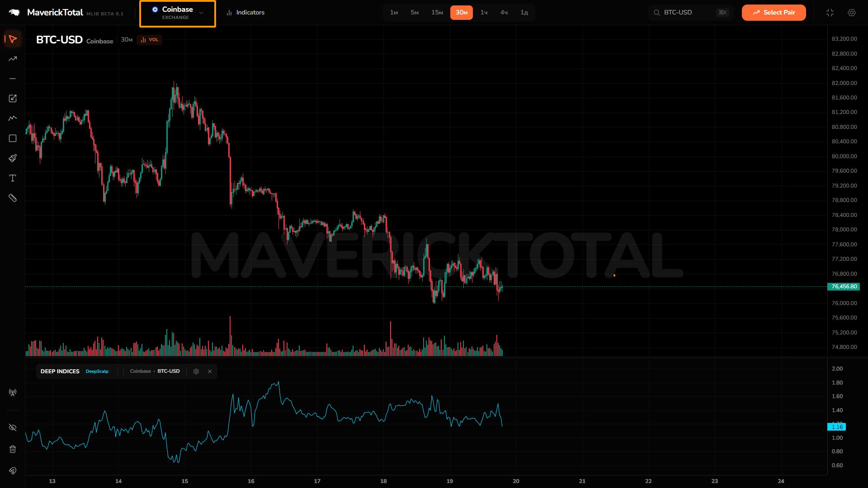Click the 80,000.00 price axis label
Screen dimensions: 868x488
click(x=844, y=156)
